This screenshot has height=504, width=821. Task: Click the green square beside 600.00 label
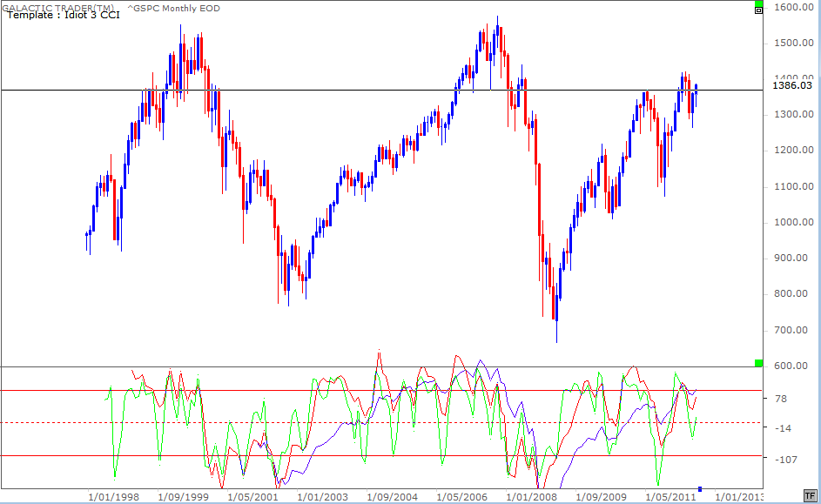[x=758, y=363]
